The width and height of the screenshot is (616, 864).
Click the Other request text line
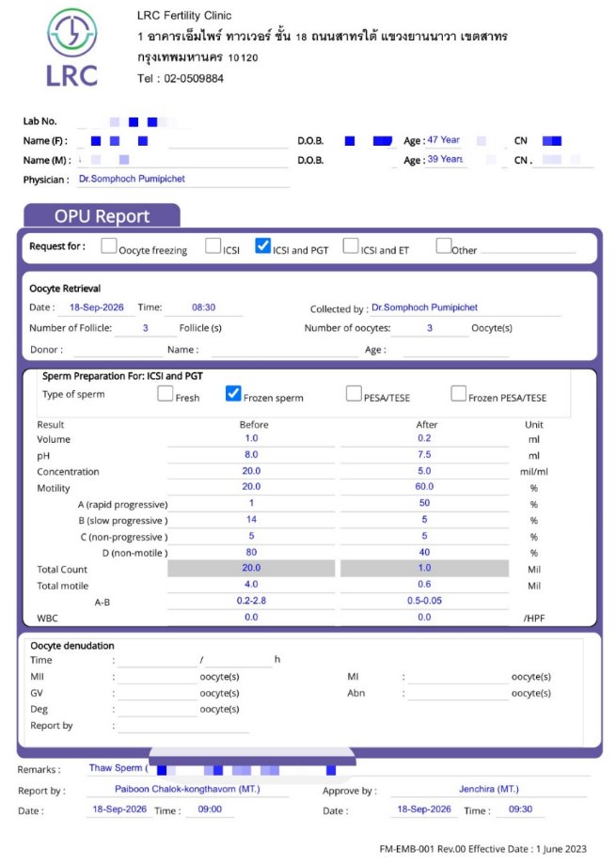pyautogui.click(x=528, y=247)
